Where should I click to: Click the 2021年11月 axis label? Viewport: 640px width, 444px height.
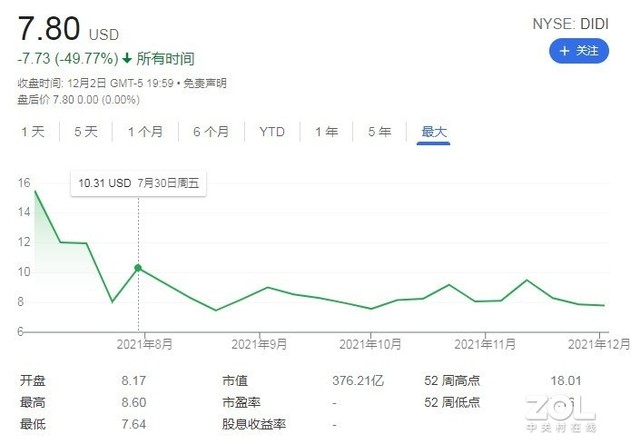click(x=485, y=344)
